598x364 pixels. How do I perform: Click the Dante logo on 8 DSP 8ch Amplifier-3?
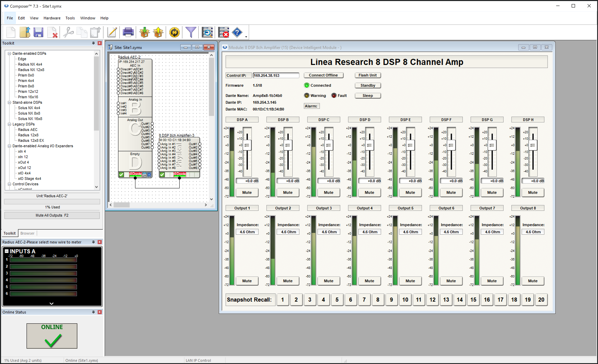click(x=180, y=174)
